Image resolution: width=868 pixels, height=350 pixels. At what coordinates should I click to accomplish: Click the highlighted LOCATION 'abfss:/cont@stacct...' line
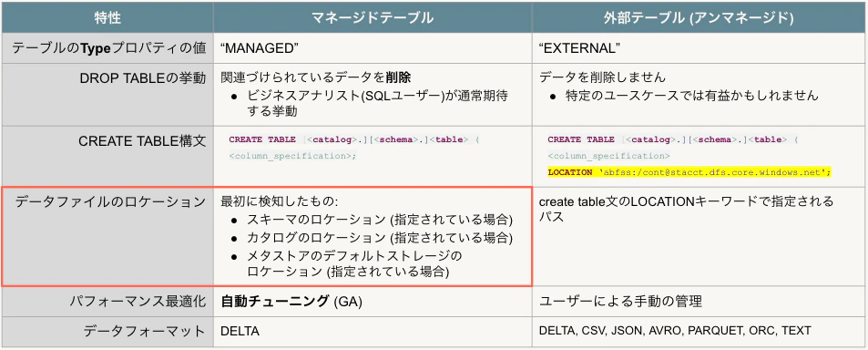click(689, 172)
